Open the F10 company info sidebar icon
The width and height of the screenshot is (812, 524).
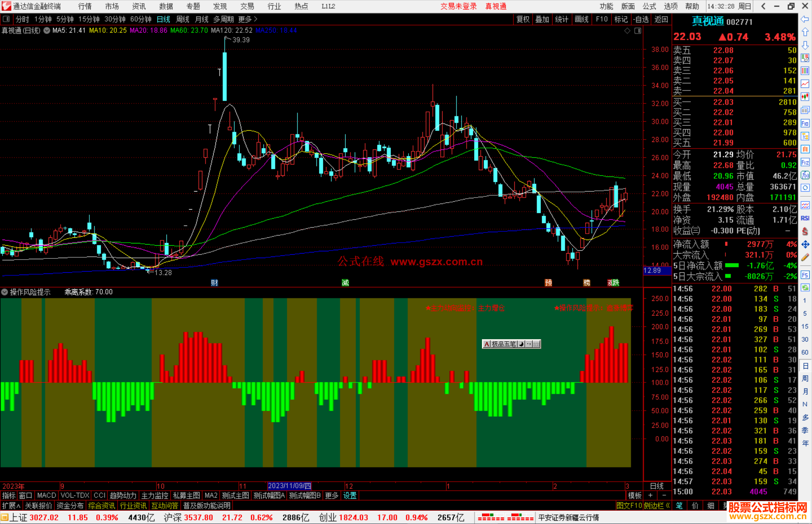805,123
